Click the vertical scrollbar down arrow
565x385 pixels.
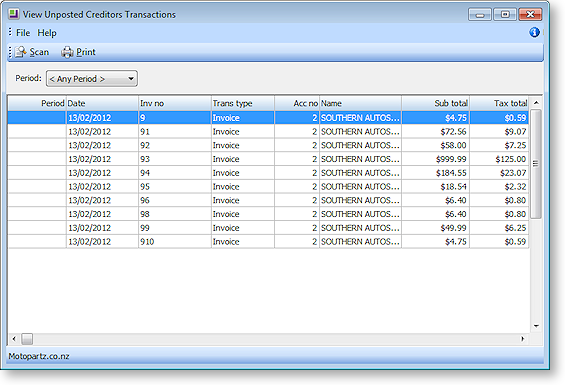536,326
